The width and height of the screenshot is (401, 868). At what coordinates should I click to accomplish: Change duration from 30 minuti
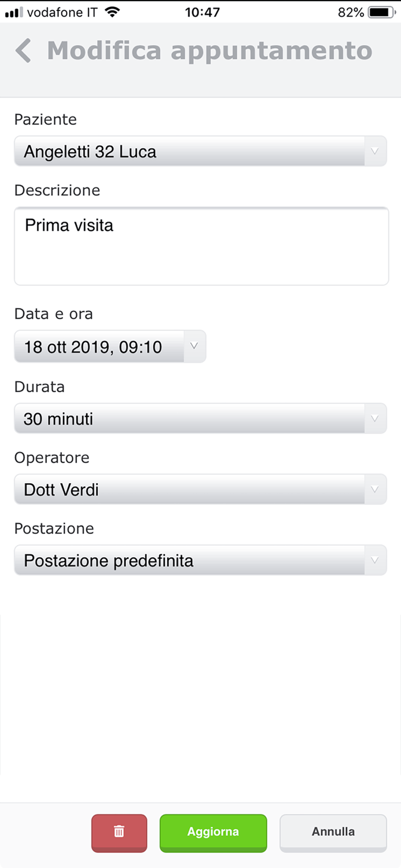pyautogui.click(x=174, y=418)
